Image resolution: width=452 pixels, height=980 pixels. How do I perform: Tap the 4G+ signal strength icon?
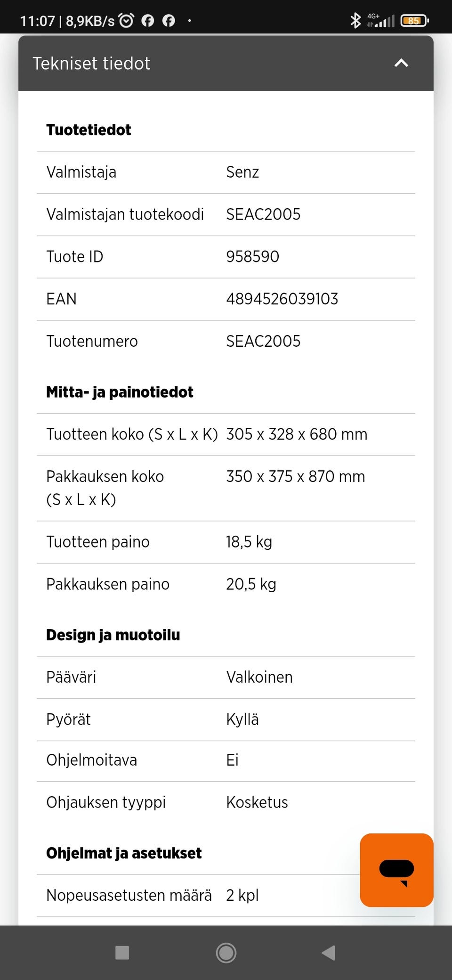click(x=380, y=20)
